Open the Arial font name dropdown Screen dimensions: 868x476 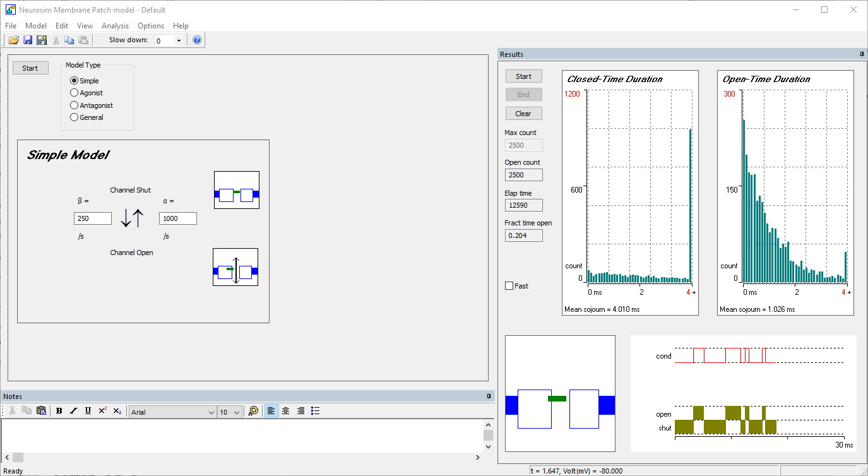(211, 412)
